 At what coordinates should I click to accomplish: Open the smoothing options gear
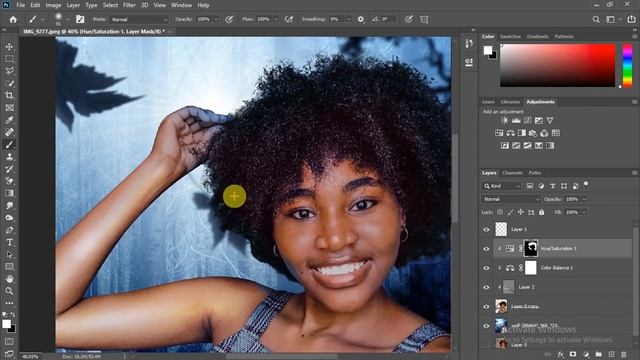[x=361, y=19]
